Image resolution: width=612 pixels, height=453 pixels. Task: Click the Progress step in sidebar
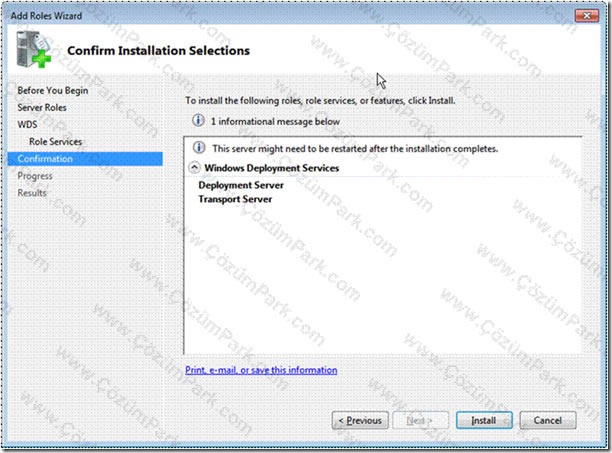[x=35, y=176]
